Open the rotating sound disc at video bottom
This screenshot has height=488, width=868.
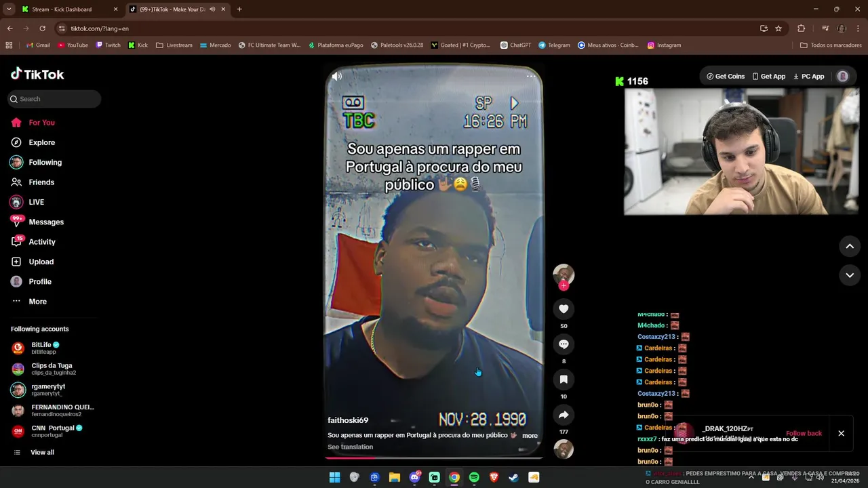point(564,449)
